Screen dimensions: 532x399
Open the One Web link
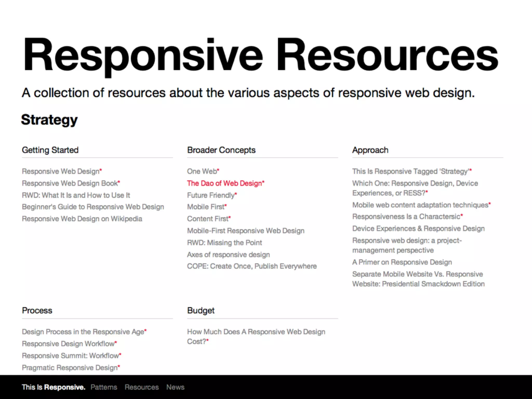(202, 171)
